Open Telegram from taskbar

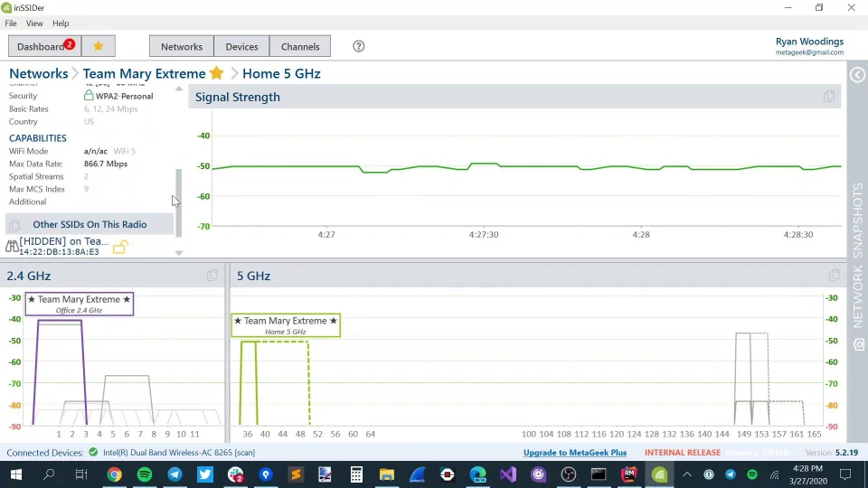point(175,474)
